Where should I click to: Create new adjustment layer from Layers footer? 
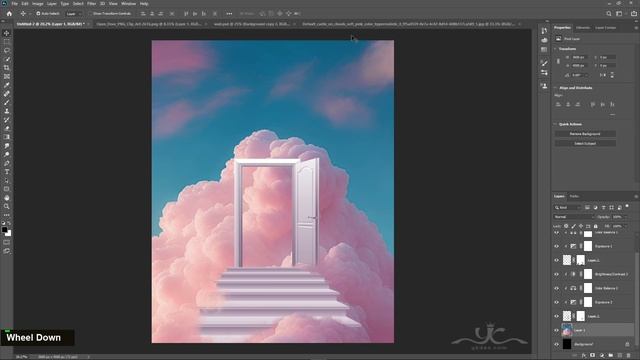[x=602, y=356]
